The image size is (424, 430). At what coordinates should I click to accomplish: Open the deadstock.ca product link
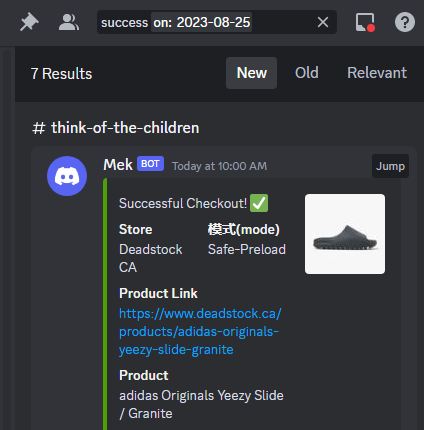200,332
